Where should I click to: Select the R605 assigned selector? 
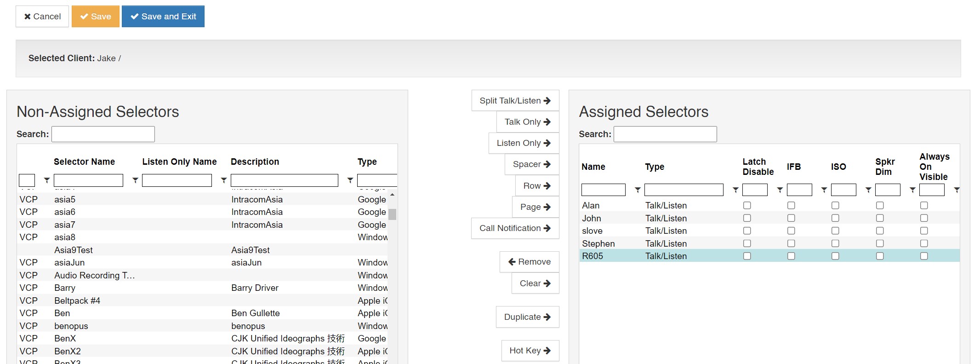pos(769,256)
